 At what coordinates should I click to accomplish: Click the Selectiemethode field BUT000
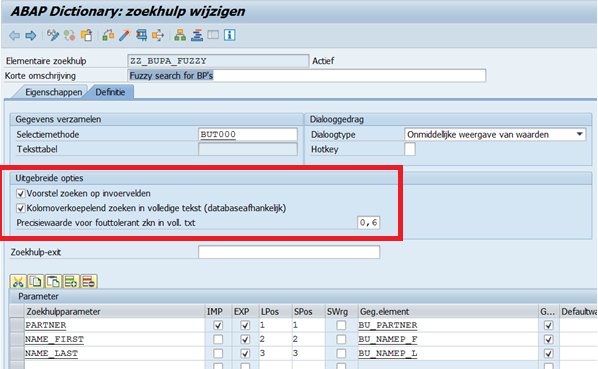click(248, 134)
